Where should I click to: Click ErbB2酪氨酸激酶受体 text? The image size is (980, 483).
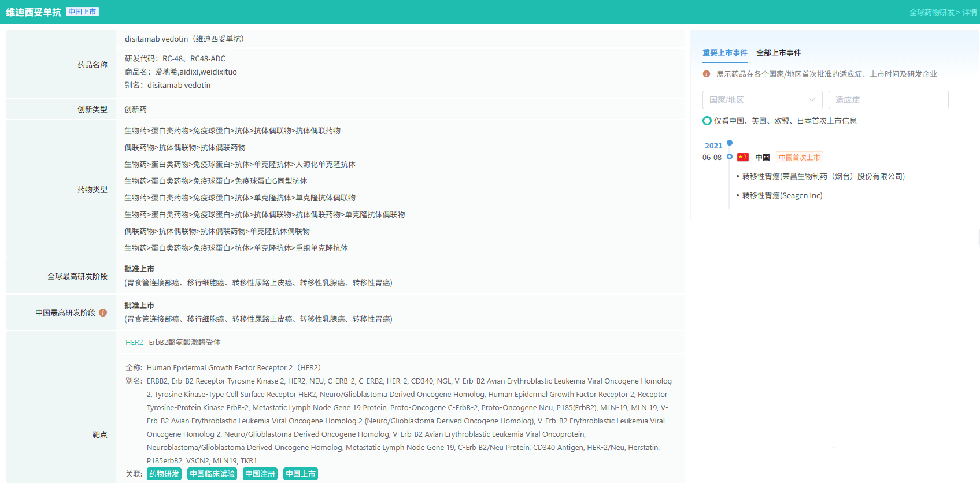pyautogui.click(x=185, y=343)
